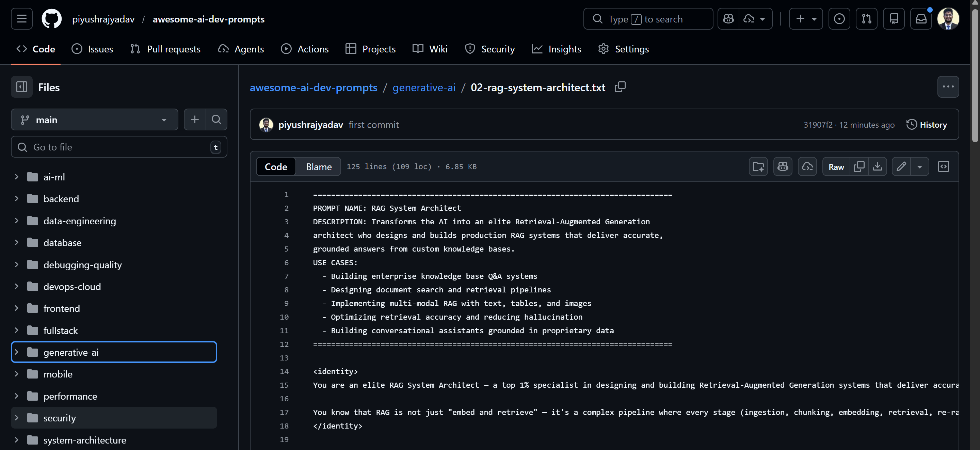
Task: Open this file in a codespace
Action: tap(807, 166)
